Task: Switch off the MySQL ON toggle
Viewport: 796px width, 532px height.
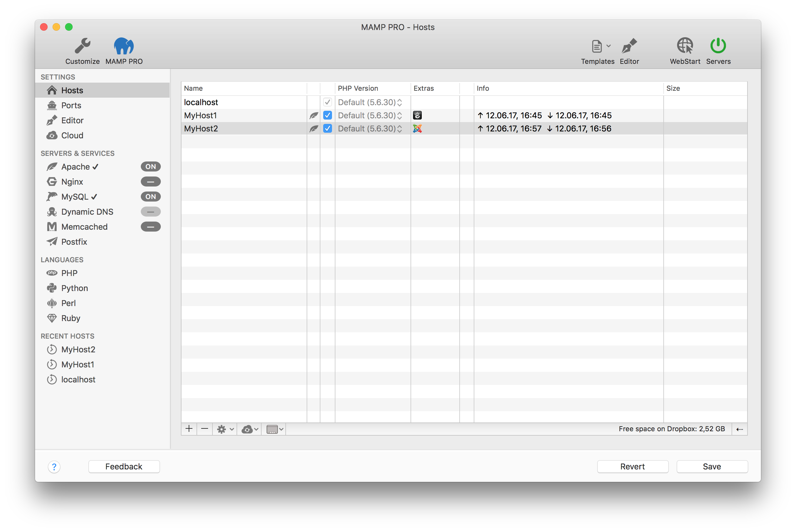Action: 151,197
